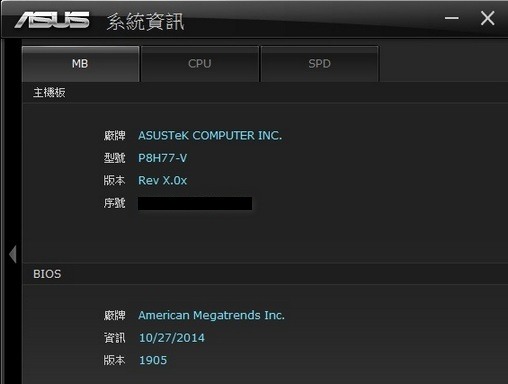508x384 pixels.
Task: Click the American Megatrends Inc. vendor text
Action: pyautogui.click(x=211, y=315)
